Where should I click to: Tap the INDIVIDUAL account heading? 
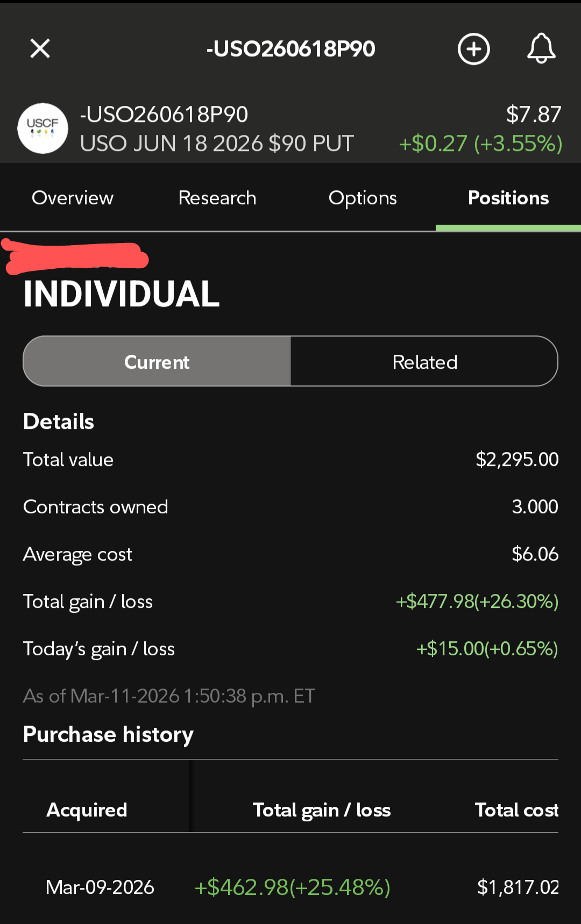(x=122, y=294)
